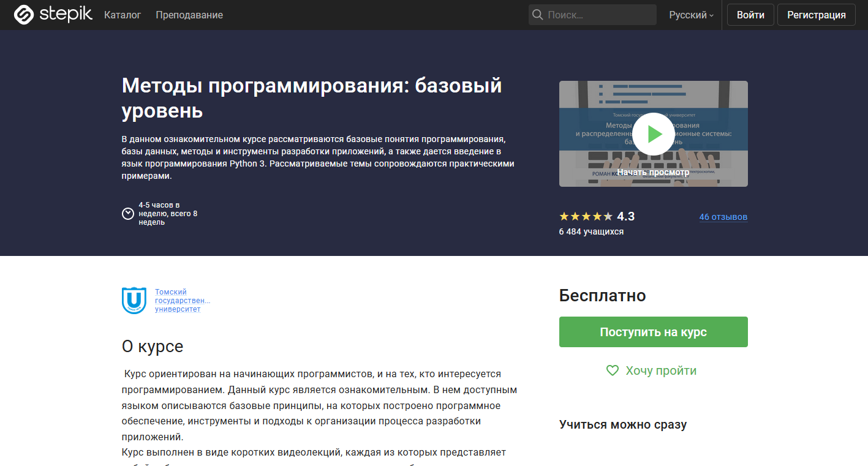Open the Каталог menu

pos(123,15)
